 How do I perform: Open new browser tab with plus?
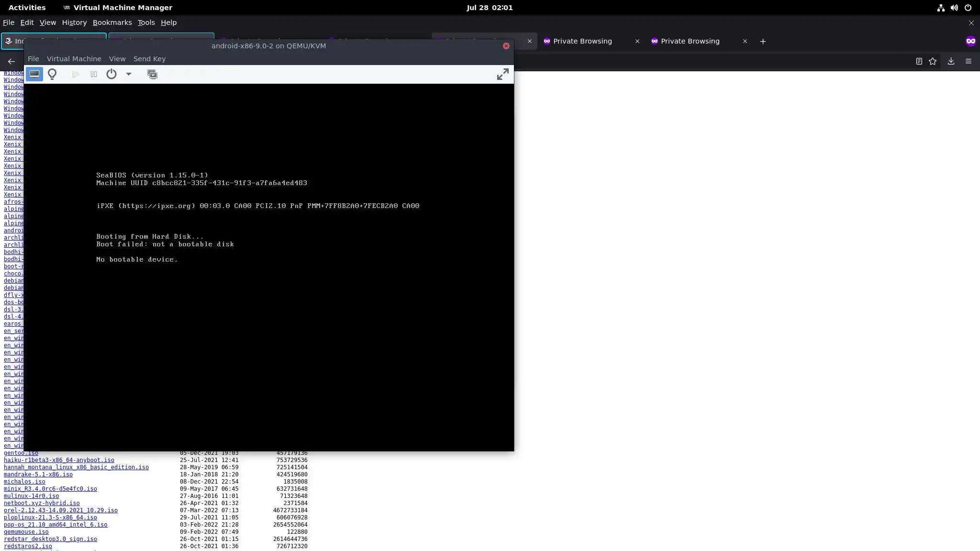[763, 41]
